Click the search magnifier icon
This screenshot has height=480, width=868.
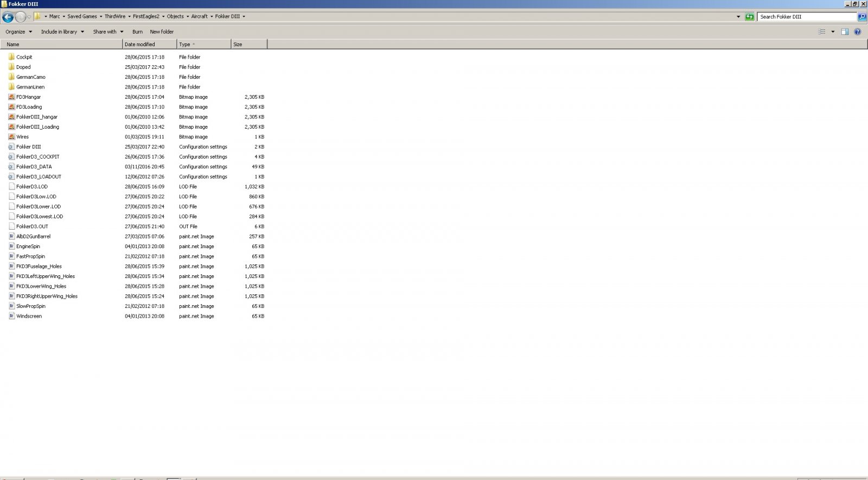coord(861,17)
